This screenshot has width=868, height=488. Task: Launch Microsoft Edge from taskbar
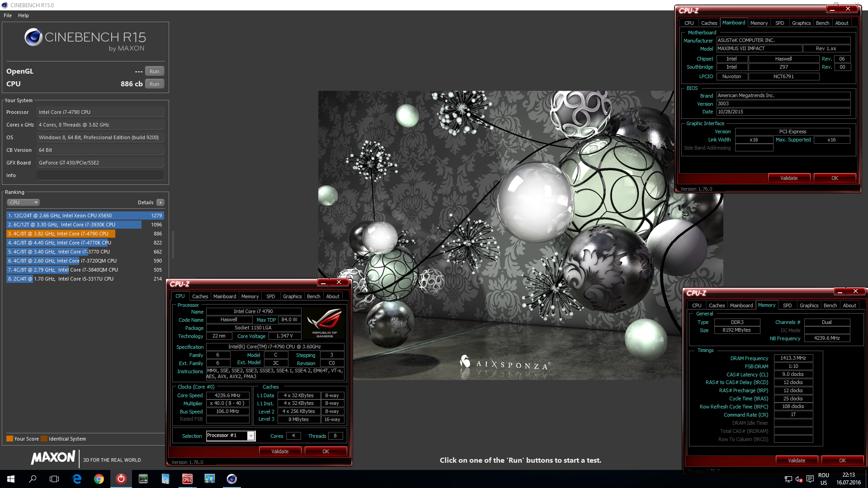77,479
